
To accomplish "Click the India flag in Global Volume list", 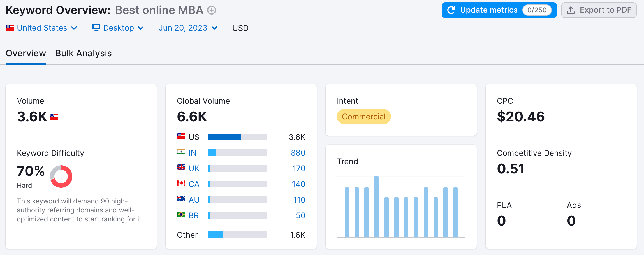I will coord(181,153).
